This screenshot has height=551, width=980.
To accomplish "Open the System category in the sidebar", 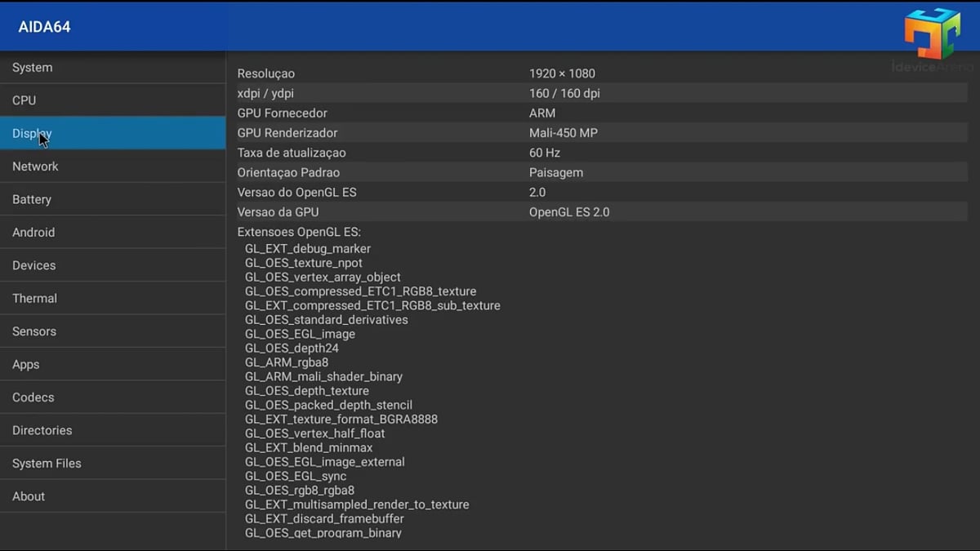I will coord(33,67).
